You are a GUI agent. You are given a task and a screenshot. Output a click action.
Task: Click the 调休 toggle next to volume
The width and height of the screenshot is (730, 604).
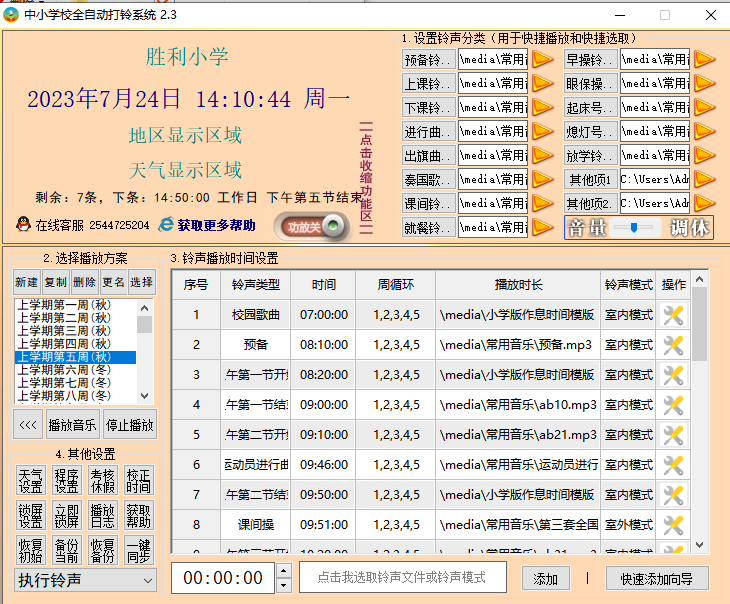[x=690, y=228]
